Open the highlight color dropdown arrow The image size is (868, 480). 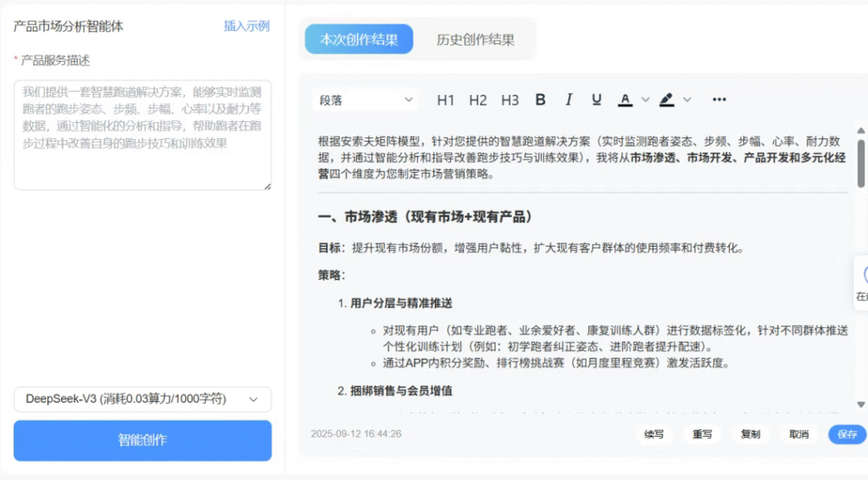(x=687, y=100)
